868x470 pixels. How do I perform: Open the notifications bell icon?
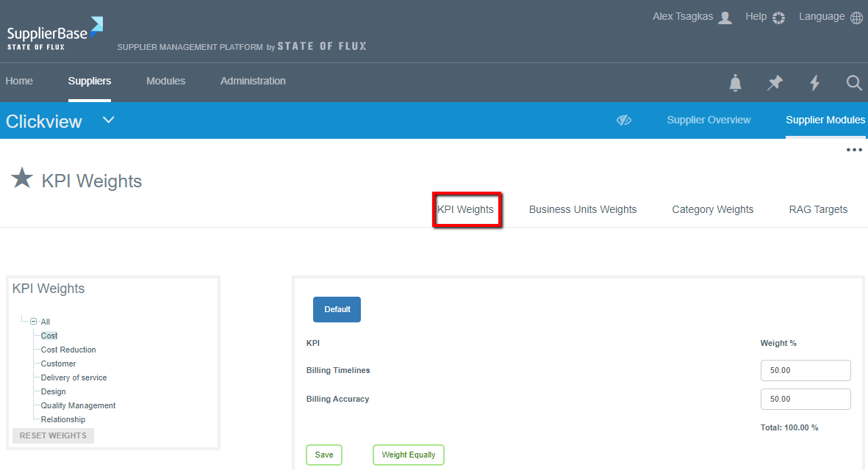735,83
